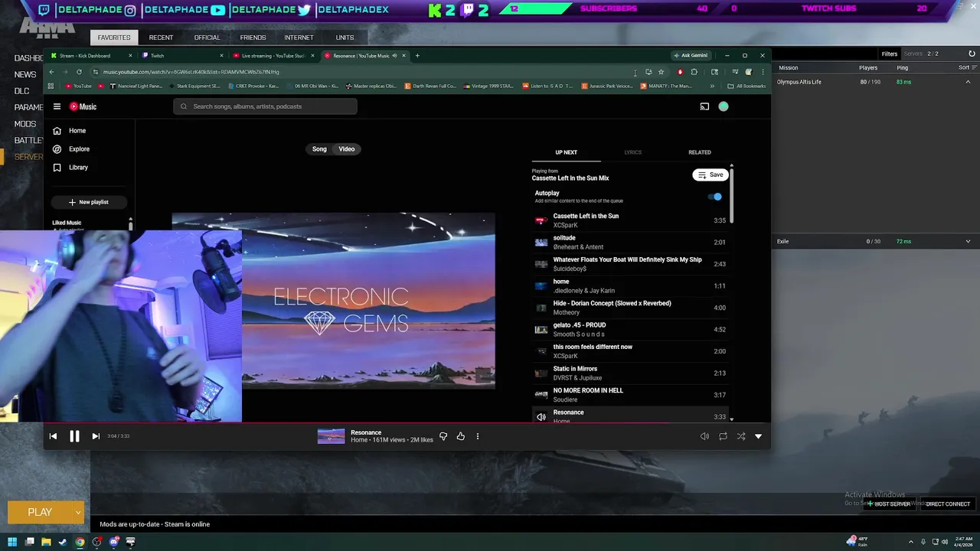The height and width of the screenshot is (551, 980).
Task: Toggle shuffle in player bar
Action: pos(740,436)
